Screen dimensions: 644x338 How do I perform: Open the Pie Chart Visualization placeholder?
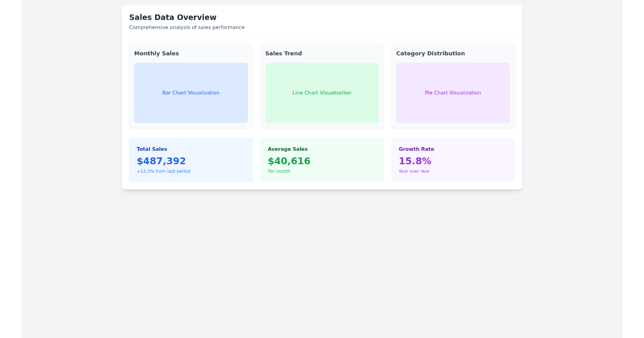pyautogui.click(x=453, y=92)
